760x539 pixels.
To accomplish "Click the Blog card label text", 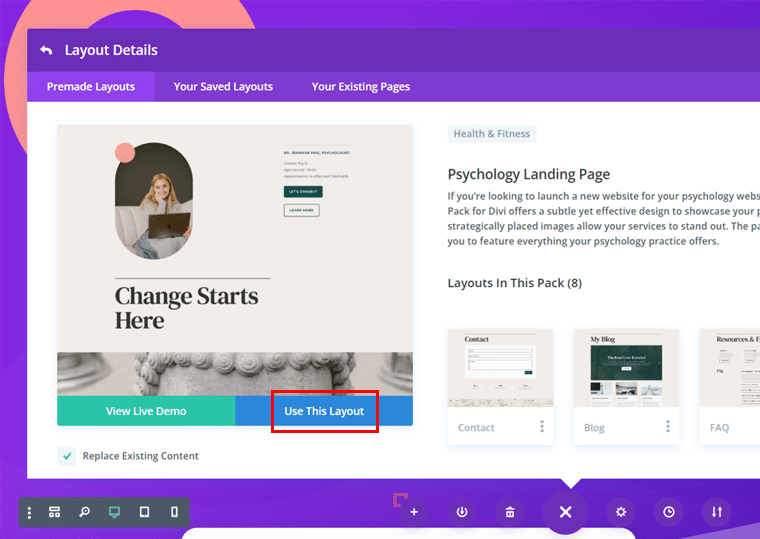I will (594, 428).
